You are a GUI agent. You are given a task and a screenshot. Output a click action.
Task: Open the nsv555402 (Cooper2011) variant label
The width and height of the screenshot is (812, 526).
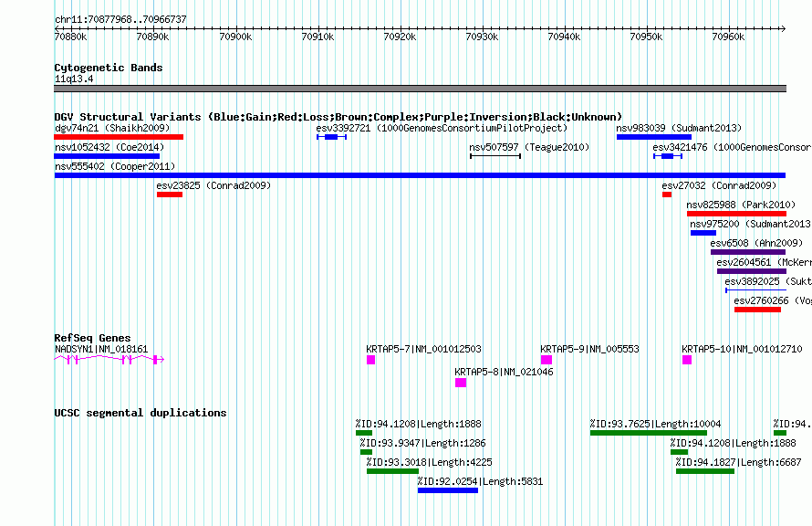click(x=115, y=166)
